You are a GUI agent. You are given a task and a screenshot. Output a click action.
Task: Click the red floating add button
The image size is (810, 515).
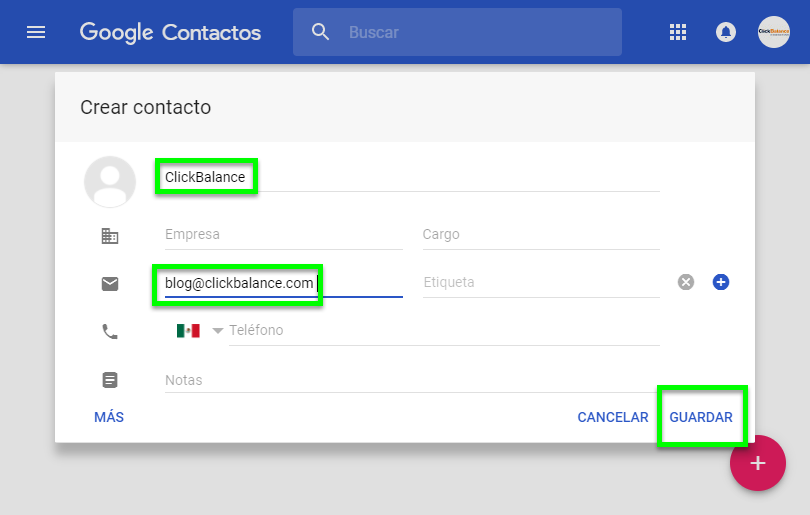[758, 463]
